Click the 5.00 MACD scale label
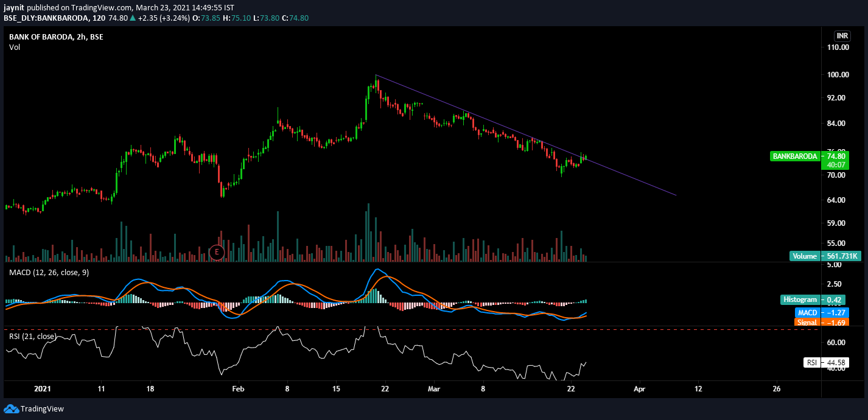Image resolution: width=868 pixels, height=420 pixels. tap(835, 265)
